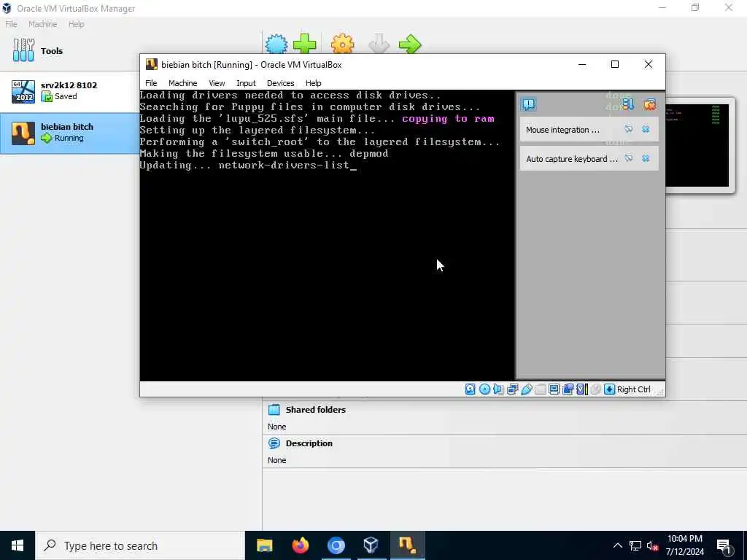Open the Devices menu in VM window
This screenshot has height=560, width=747.
pos(280,83)
